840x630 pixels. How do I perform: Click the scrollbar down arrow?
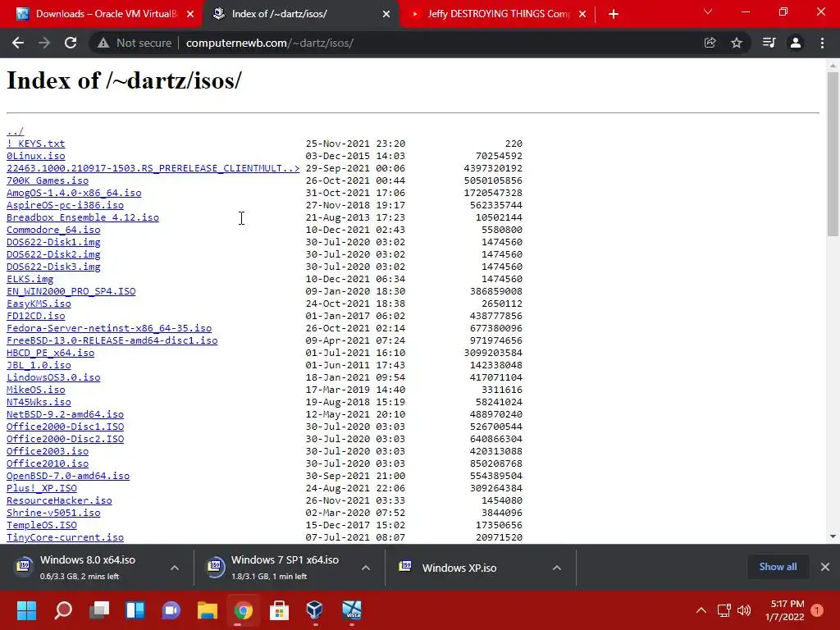pos(833,536)
